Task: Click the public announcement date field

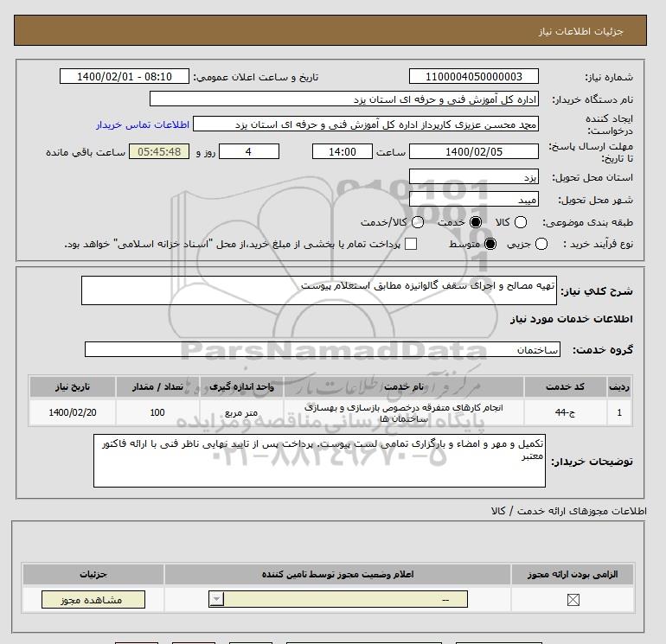Action: [125, 76]
